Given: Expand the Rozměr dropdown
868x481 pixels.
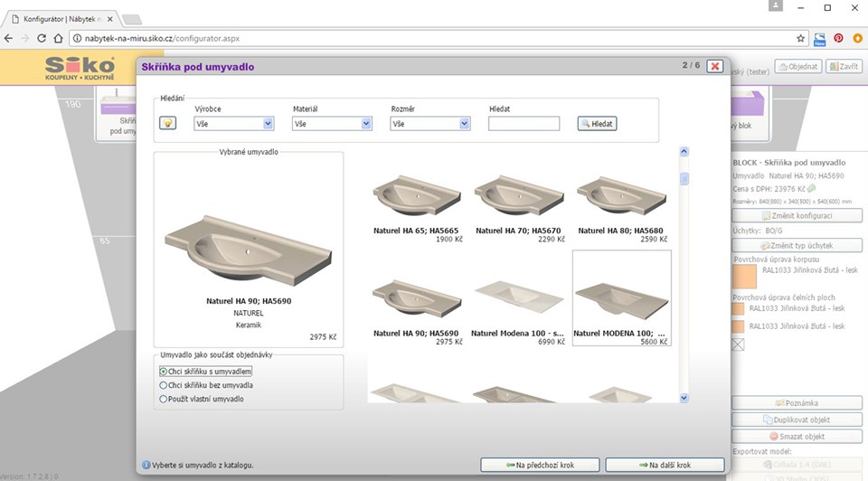Looking at the screenshot, I should (x=430, y=124).
